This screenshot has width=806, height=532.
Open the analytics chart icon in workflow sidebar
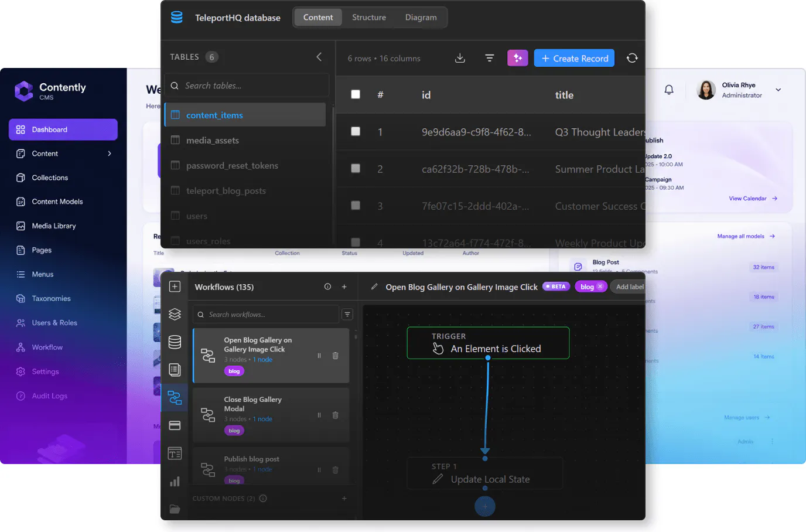coord(175,482)
